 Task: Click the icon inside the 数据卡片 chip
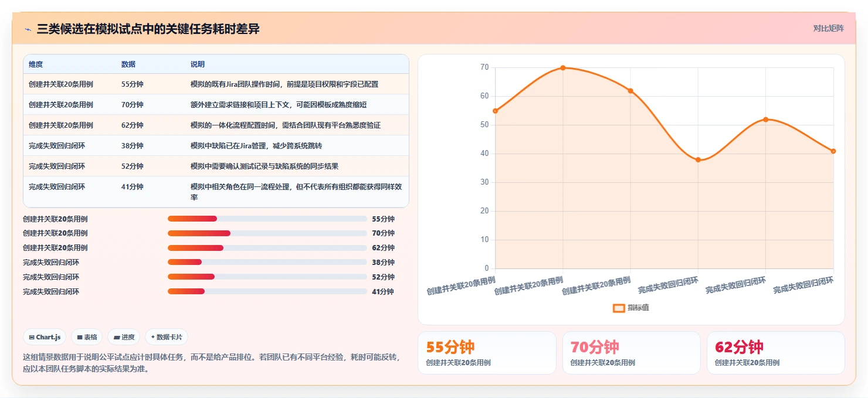(153, 337)
